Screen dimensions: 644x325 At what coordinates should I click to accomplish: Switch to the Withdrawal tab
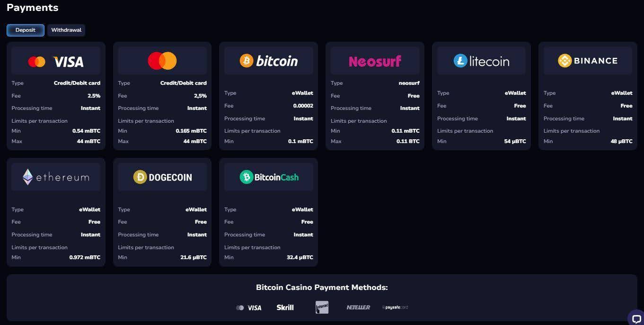click(x=66, y=30)
